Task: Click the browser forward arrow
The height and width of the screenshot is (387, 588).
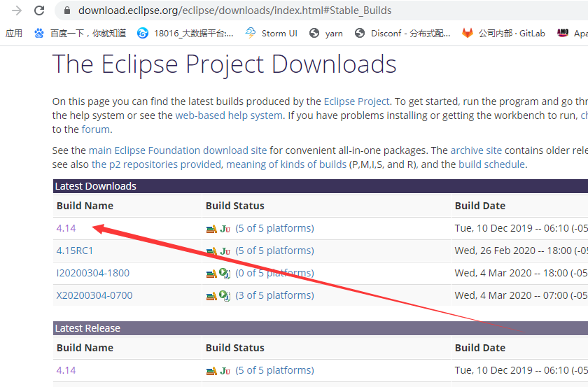Action: click(17, 10)
